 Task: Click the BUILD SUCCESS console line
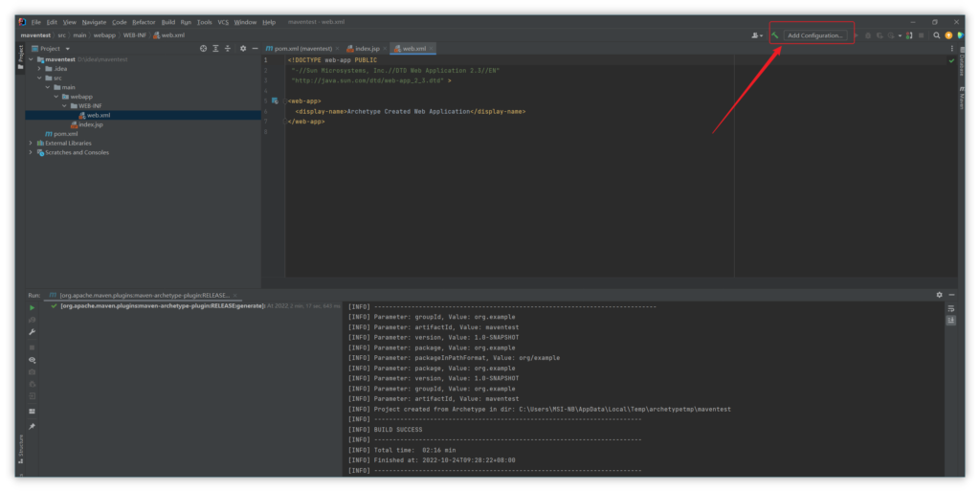pos(397,430)
